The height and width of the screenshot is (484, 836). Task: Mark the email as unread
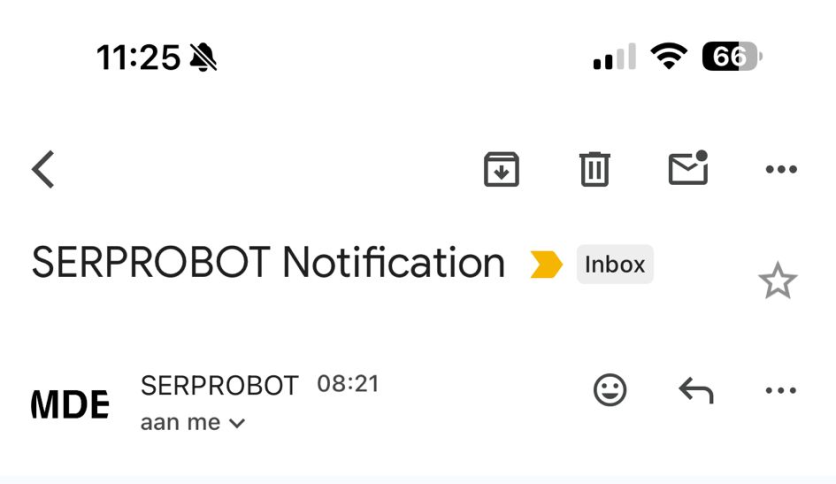pyautogui.click(x=688, y=169)
